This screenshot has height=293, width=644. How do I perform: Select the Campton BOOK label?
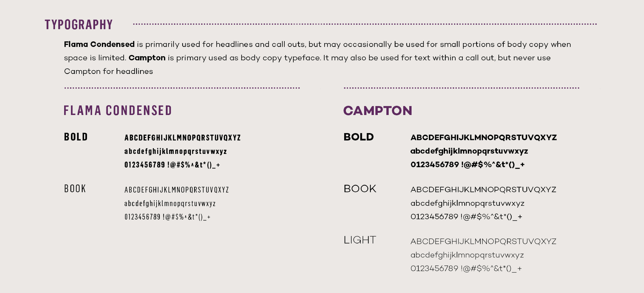point(360,189)
